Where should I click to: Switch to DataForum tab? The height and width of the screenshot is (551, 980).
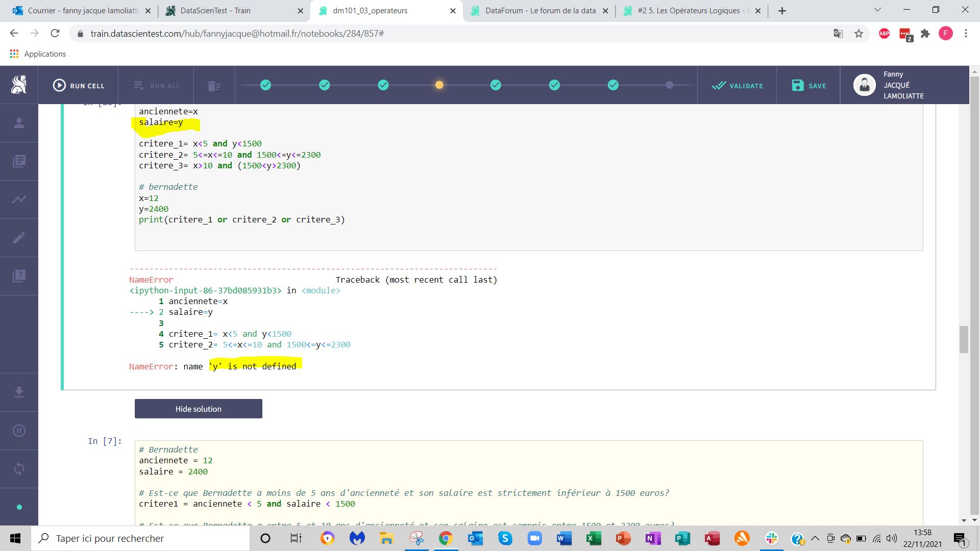tap(538, 11)
